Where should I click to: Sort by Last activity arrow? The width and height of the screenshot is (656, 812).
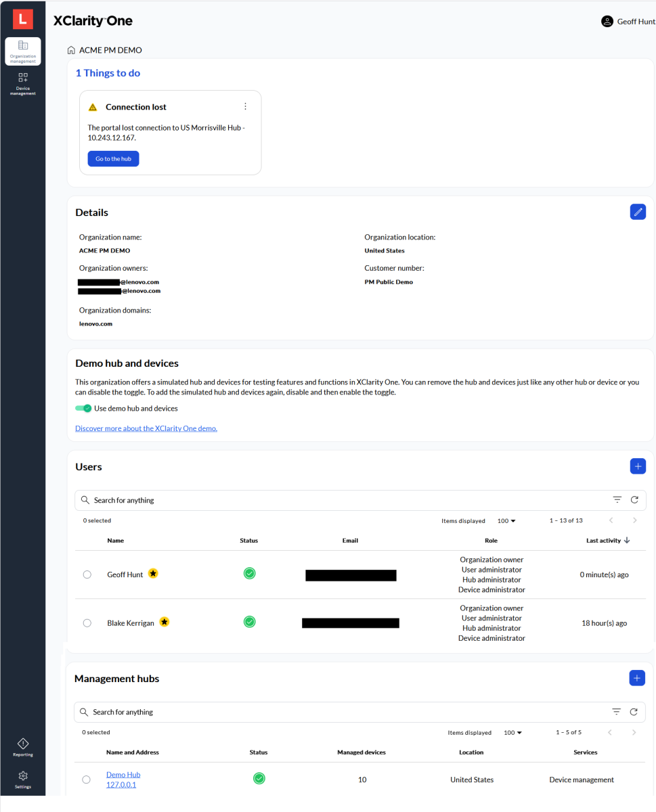coord(627,540)
